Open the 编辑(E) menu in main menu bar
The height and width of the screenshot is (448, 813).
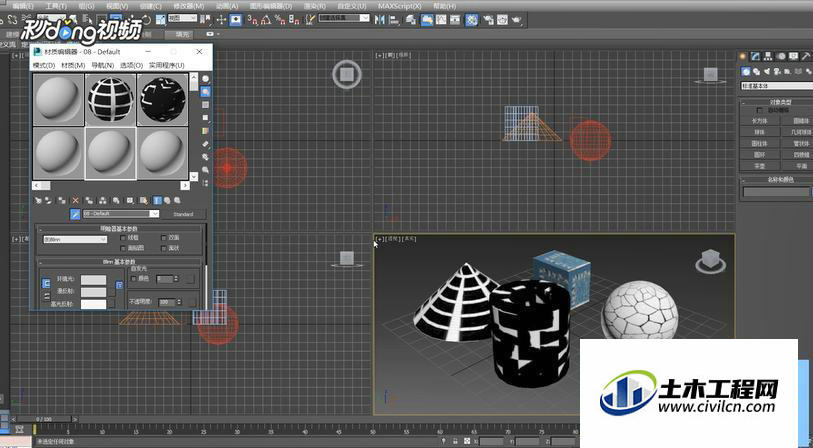tap(22, 6)
